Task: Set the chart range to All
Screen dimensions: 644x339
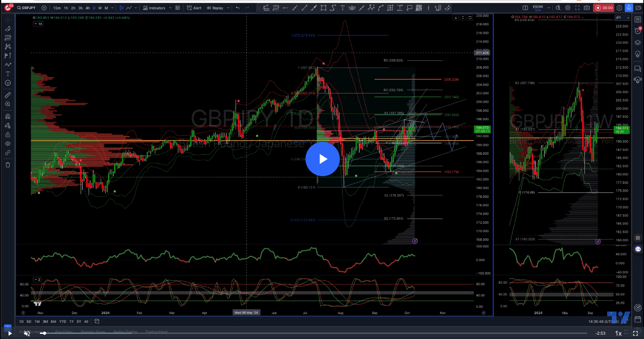Action: coord(86,321)
